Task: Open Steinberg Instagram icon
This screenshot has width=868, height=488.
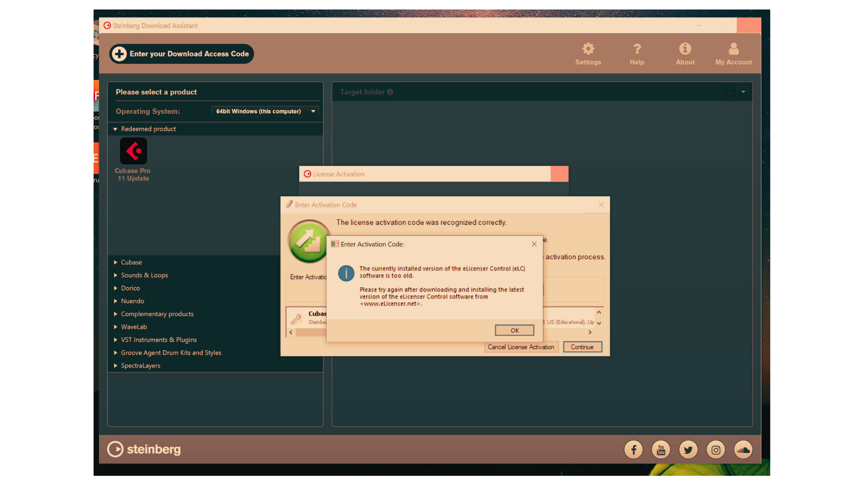Action: [x=716, y=450]
